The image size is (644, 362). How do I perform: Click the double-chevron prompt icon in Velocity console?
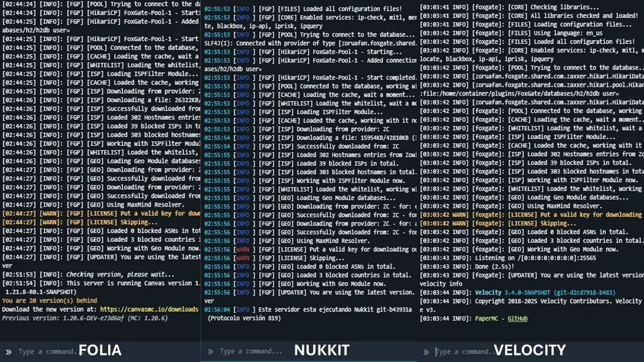(x=426, y=351)
